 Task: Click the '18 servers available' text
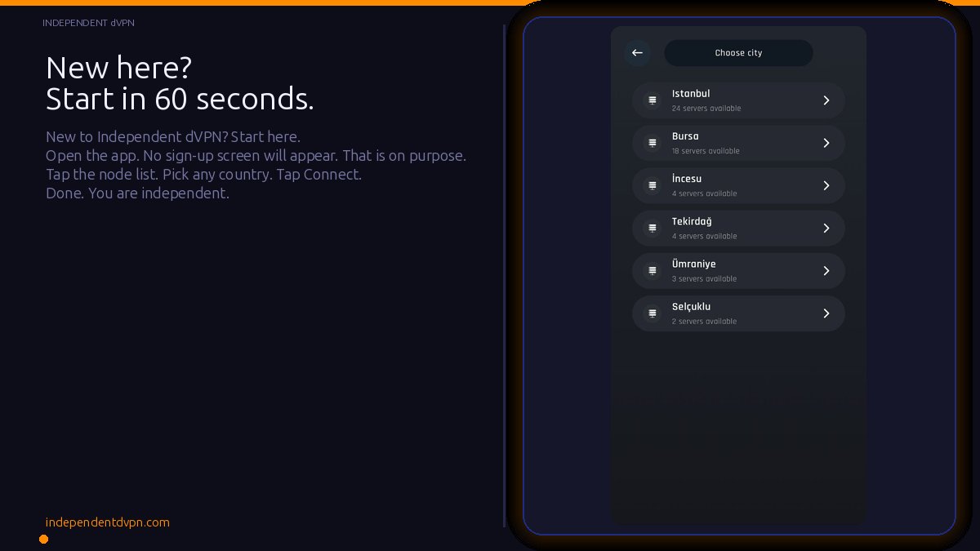706,151
